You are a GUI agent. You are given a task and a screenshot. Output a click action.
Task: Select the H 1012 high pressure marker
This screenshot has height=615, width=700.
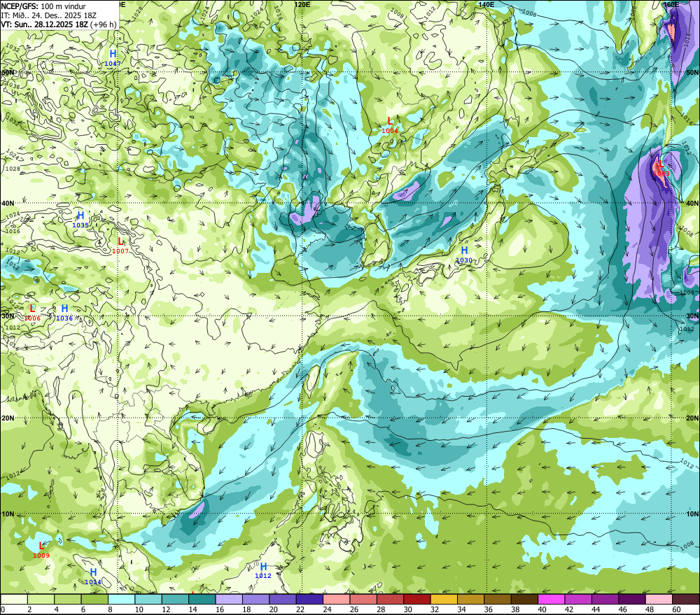[x=263, y=571]
